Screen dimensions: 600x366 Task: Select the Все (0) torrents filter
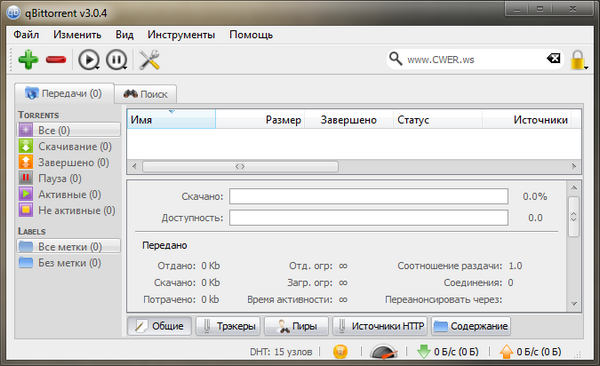pyautogui.click(x=69, y=130)
